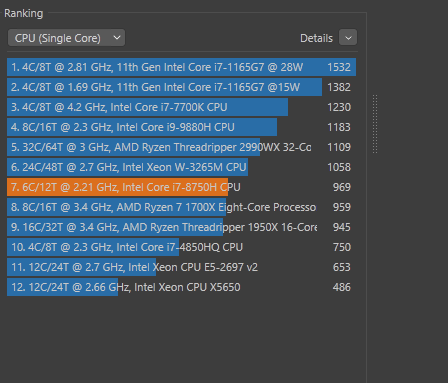Click the Details label

(x=316, y=38)
